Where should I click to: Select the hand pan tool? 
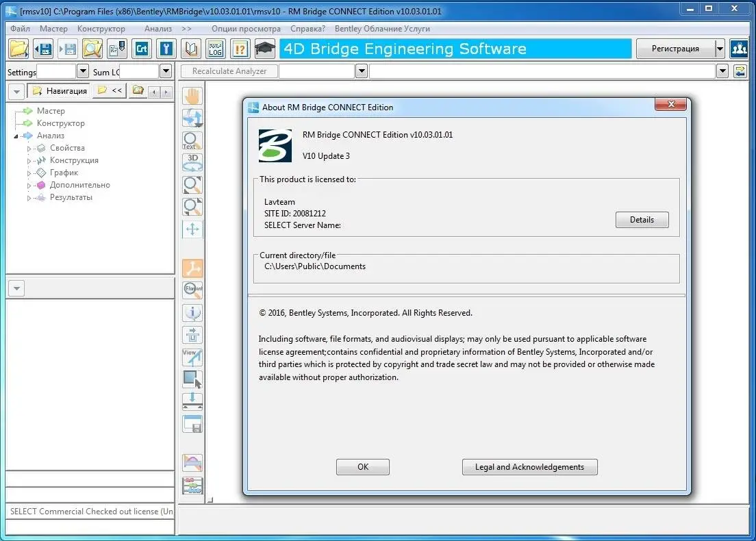click(x=192, y=96)
